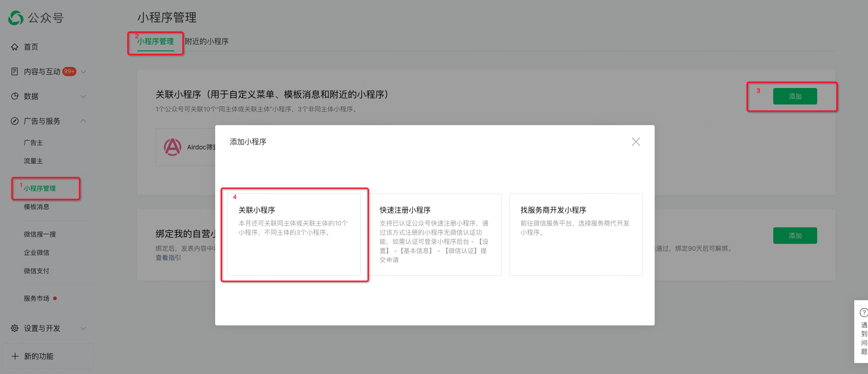Image resolution: width=868 pixels, height=374 pixels.
Task: Click the 首页 home icon
Action: click(15, 47)
